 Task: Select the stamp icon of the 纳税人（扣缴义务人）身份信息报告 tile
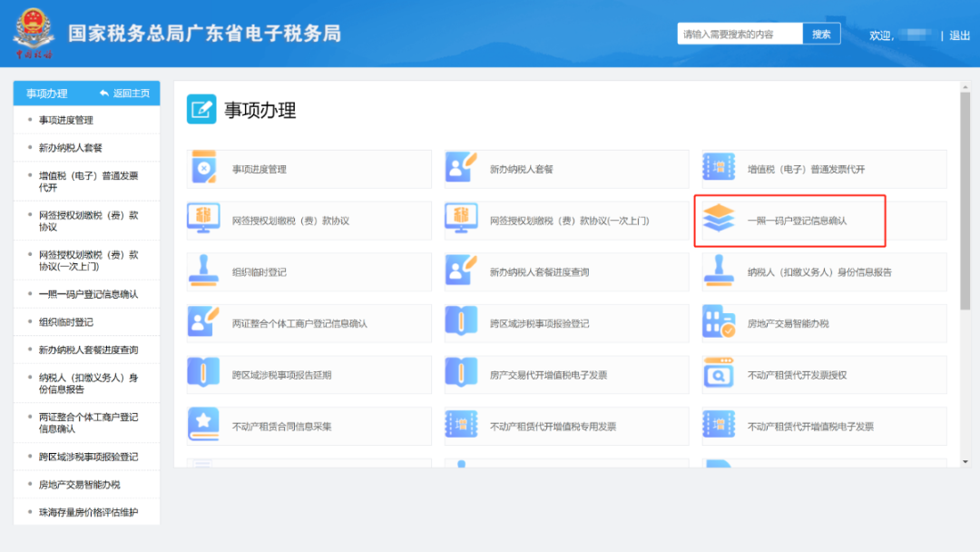(718, 271)
